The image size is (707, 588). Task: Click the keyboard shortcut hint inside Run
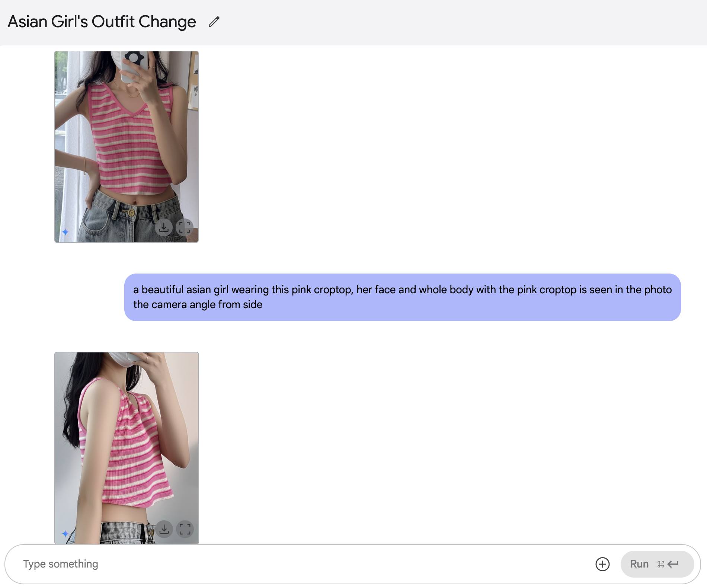click(x=668, y=564)
